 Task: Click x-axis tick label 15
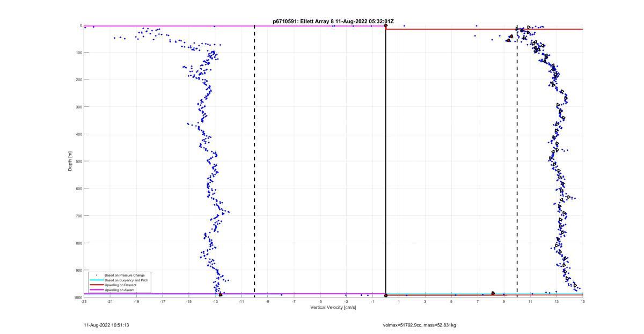pyautogui.click(x=582, y=301)
